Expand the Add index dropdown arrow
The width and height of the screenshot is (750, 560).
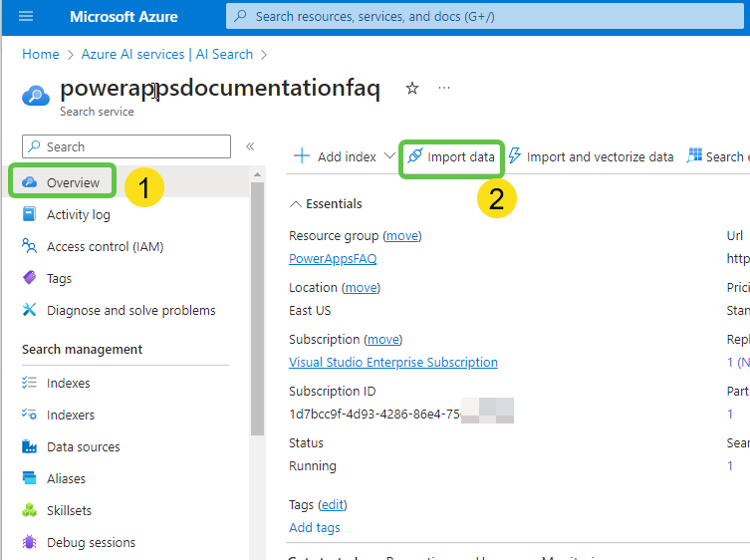(x=389, y=156)
